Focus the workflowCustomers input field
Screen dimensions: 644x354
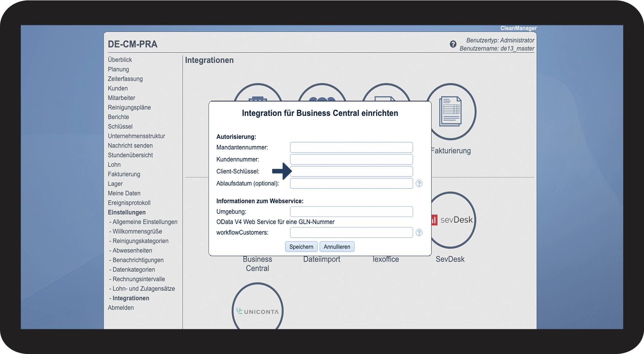pos(351,233)
